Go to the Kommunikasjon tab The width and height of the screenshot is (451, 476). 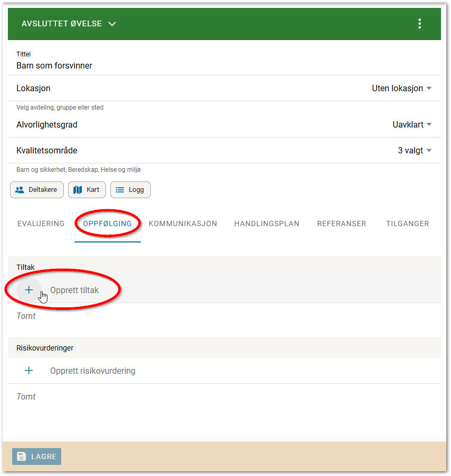[x=183, y=224]
